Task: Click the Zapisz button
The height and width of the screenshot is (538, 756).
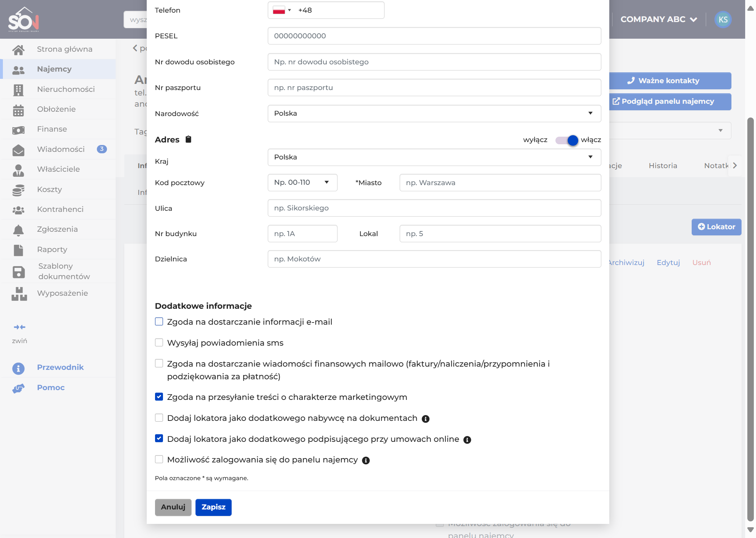Action: click(x=214, y=508)
